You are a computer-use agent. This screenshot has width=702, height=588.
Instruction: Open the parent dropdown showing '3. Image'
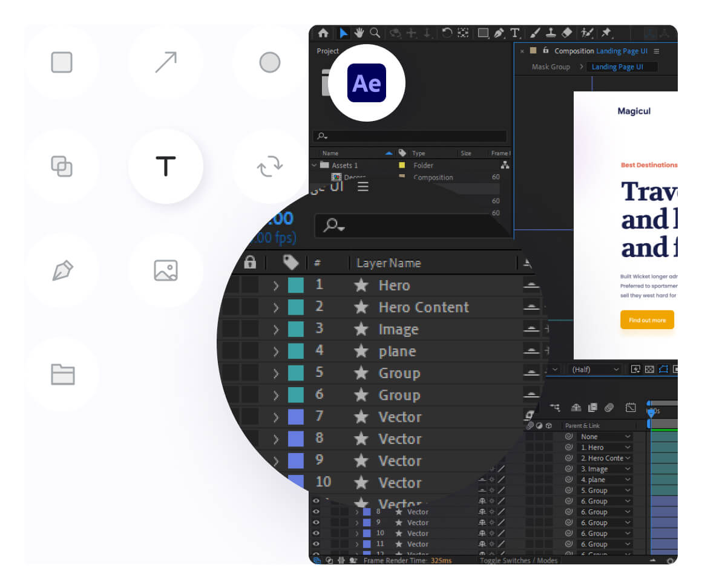coord(605,469)
